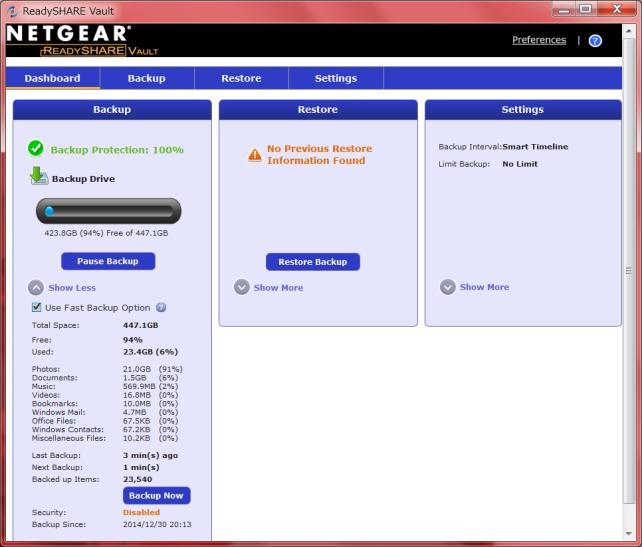
Task: Expand Restore panel with Show More
Action: 268,287
